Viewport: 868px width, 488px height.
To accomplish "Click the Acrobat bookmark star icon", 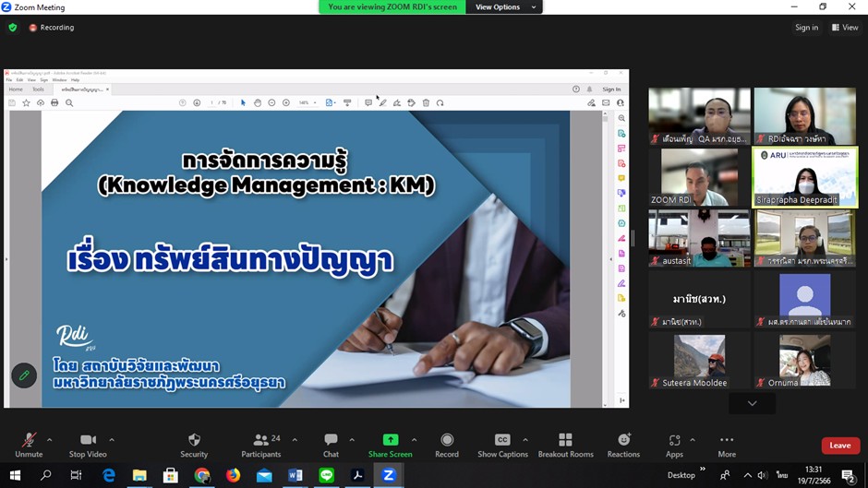I will pyautogui.click(x=26, y=103).
